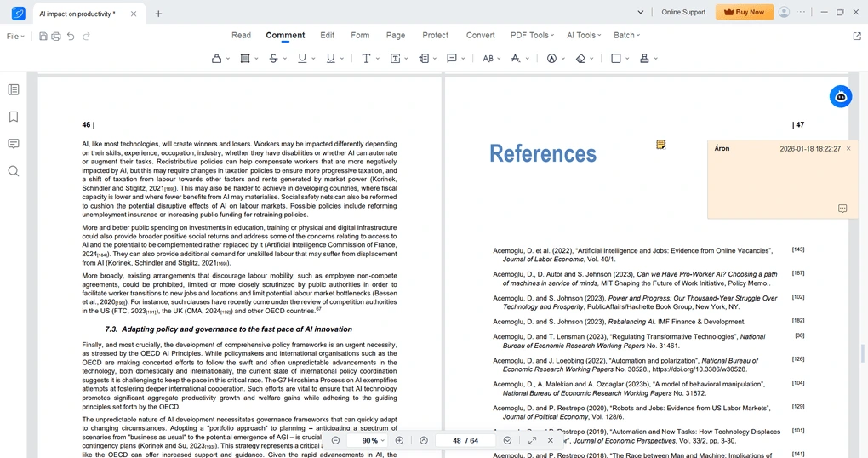868x458 pixels.
Task: Expand the Highlight tool options arrow
Action: 227,59
